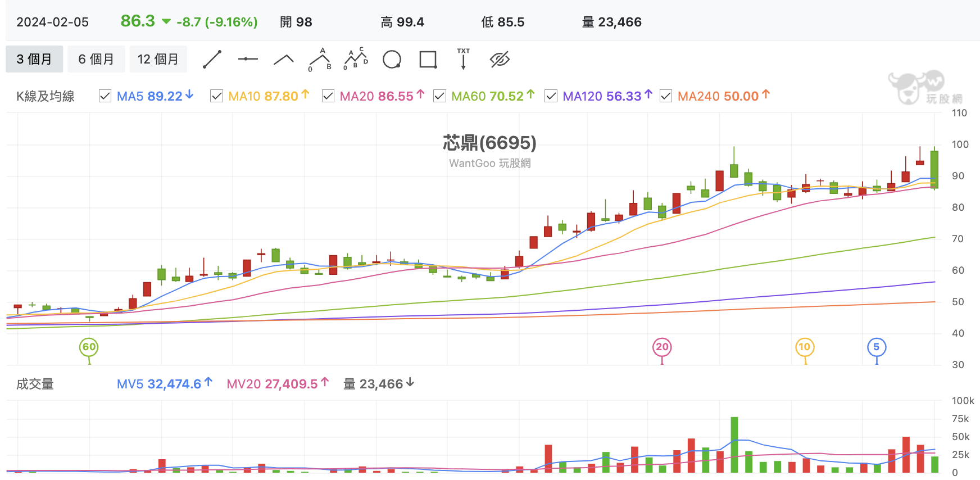
Task: Select the horizontal line drawing tool
Action: (248, 59)
